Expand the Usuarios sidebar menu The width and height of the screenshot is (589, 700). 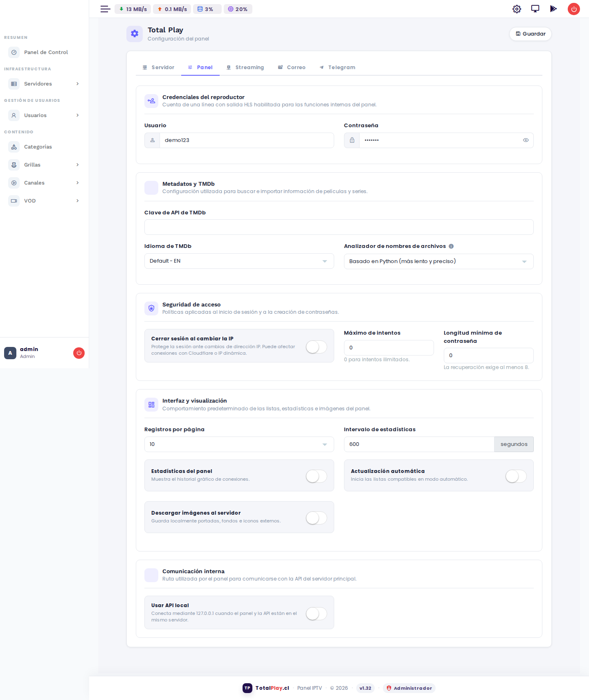44,115
